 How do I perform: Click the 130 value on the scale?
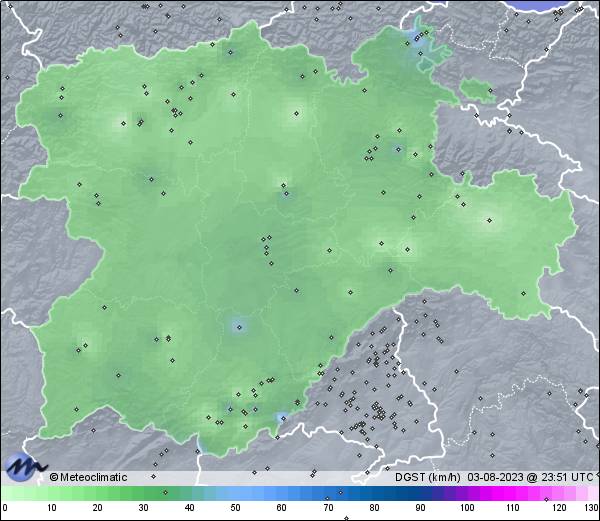(592, 508)
